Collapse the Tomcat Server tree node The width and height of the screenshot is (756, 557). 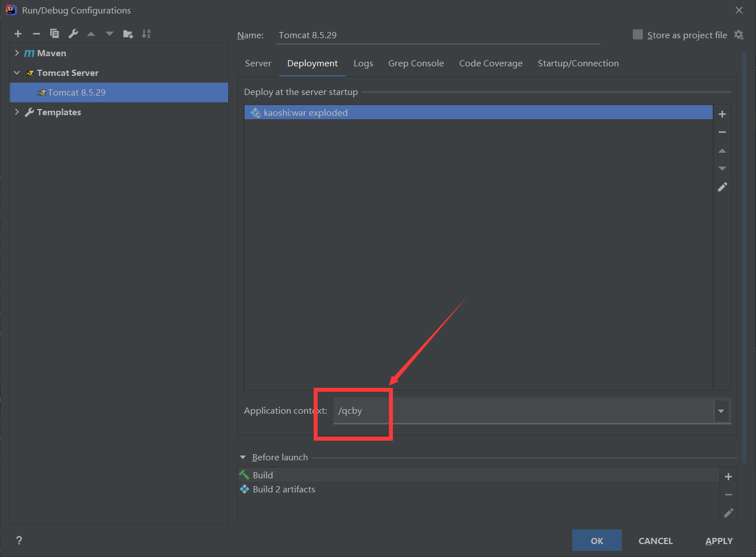17,73
